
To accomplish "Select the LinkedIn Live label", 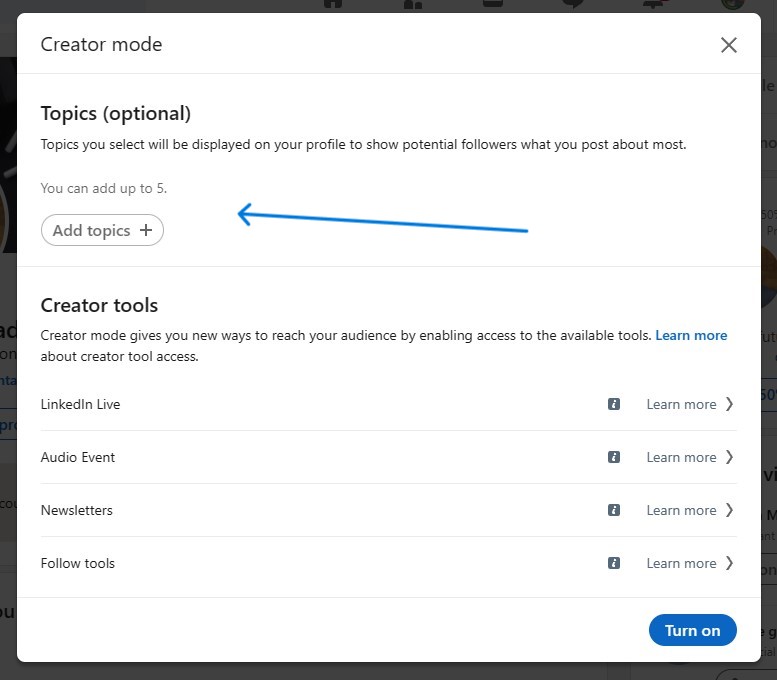I will (80, 404).
